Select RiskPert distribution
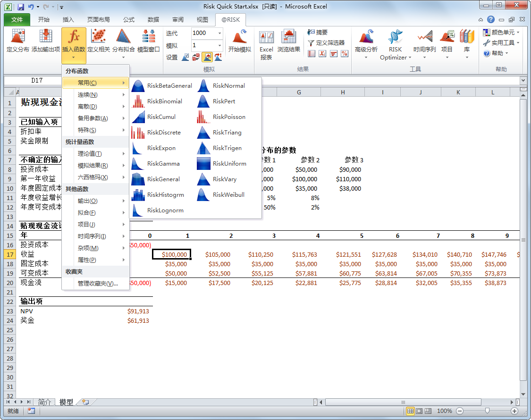The width and height of the screenshot is (531, 420). point(216,101)
